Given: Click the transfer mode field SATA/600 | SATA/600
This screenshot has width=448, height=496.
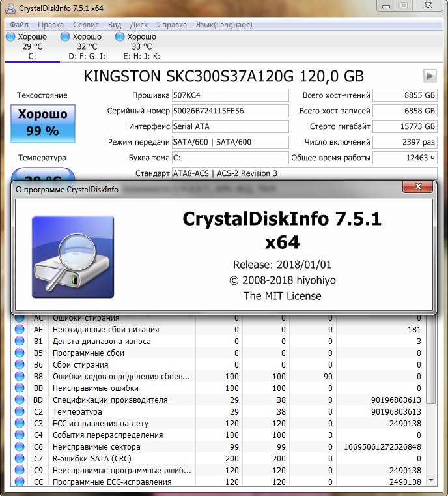Looking at the screenshot, I should [x=230, y=142].
